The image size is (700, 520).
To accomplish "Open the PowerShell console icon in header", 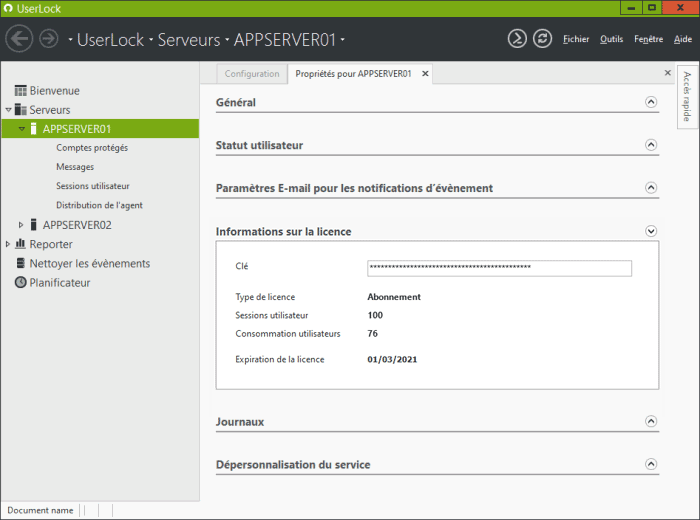I will coord(517,39).
